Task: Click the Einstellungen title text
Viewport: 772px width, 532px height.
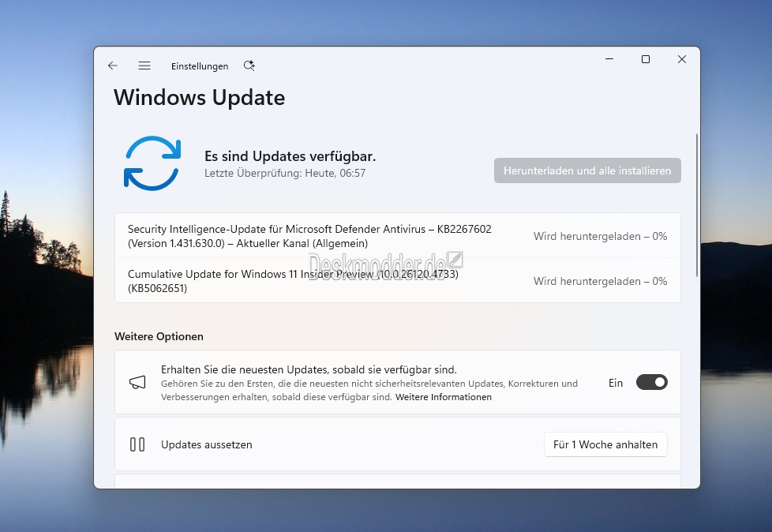Action: pyautogui.click(x=200, y=66)
